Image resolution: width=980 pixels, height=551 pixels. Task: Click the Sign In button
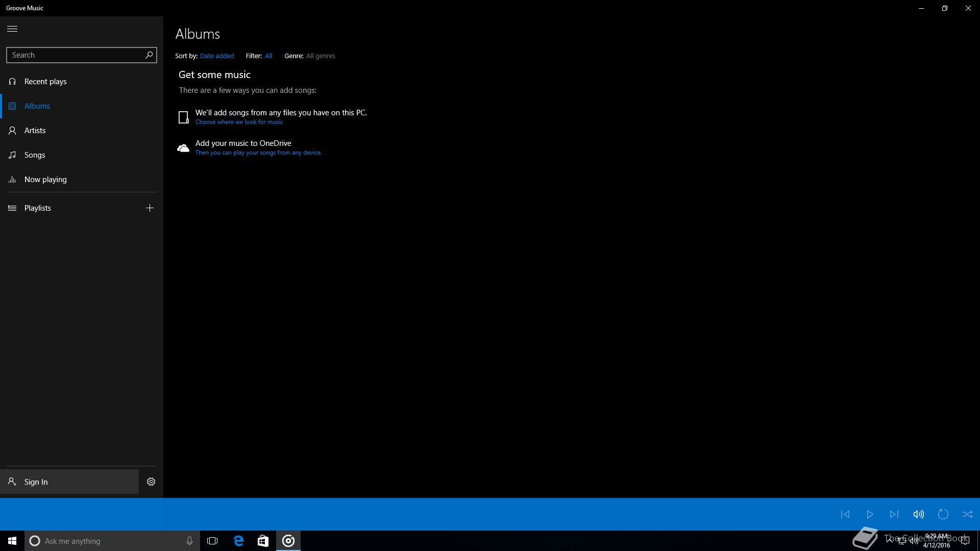point(69,482)
